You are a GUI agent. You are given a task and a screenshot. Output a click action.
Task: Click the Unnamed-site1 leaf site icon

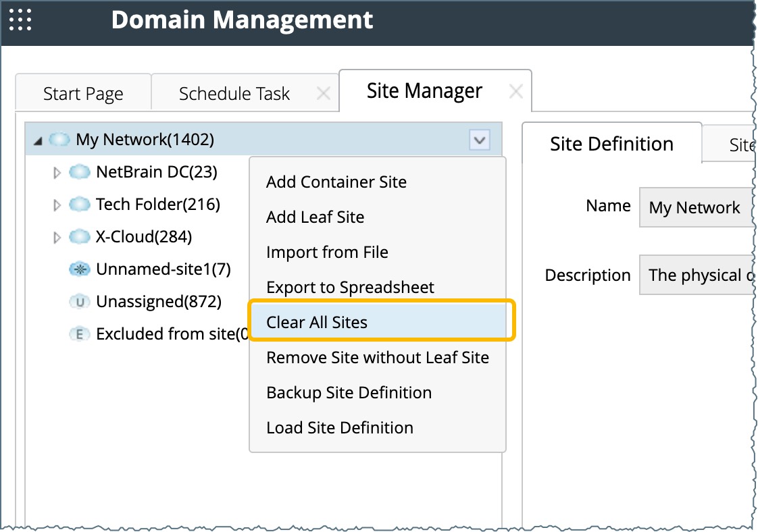[x=80, y=269]
